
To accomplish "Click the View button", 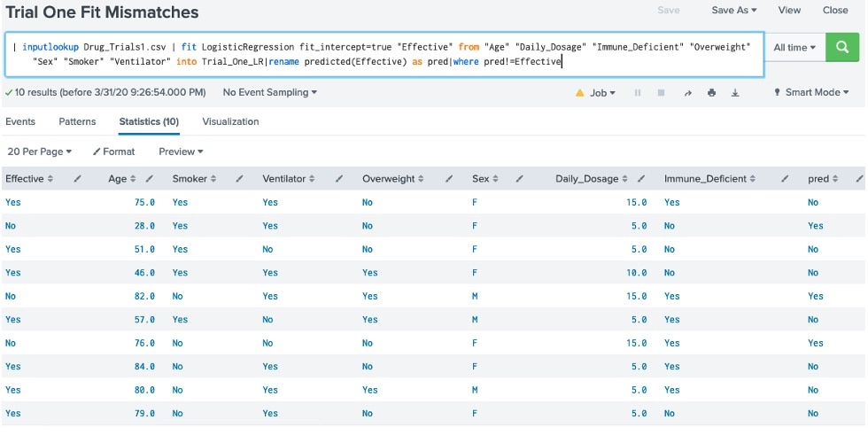I will (789, 10).
